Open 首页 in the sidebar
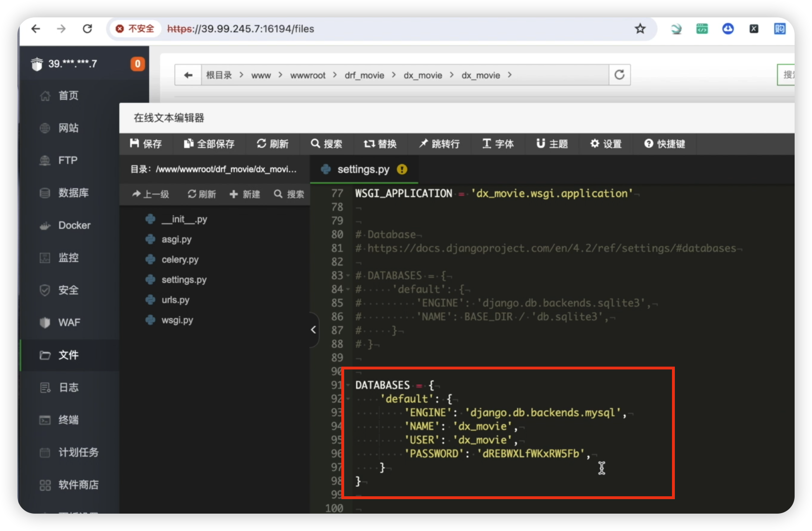This screenshot has height=531, width=812. (68, 96)
